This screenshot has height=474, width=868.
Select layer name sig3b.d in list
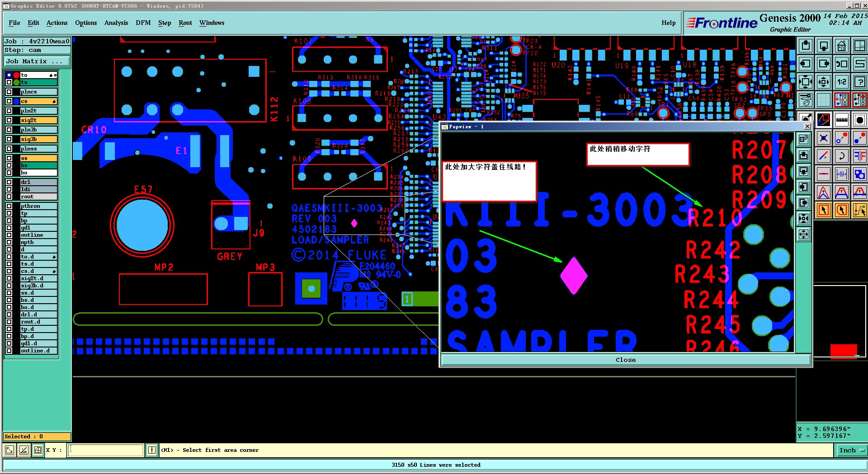[x=38, y=286]
